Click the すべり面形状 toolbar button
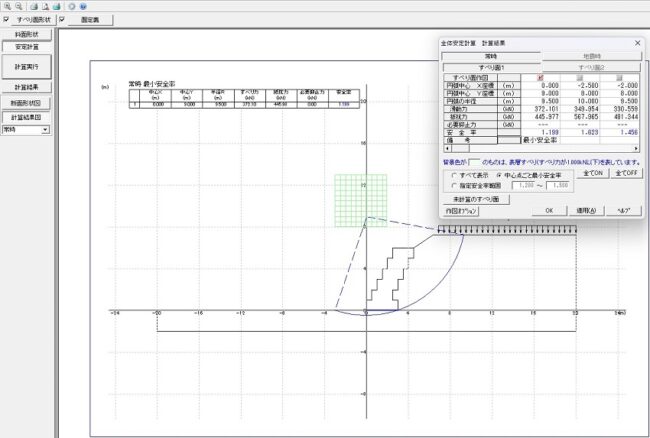 pyautogui.click(x=34, y=19)
